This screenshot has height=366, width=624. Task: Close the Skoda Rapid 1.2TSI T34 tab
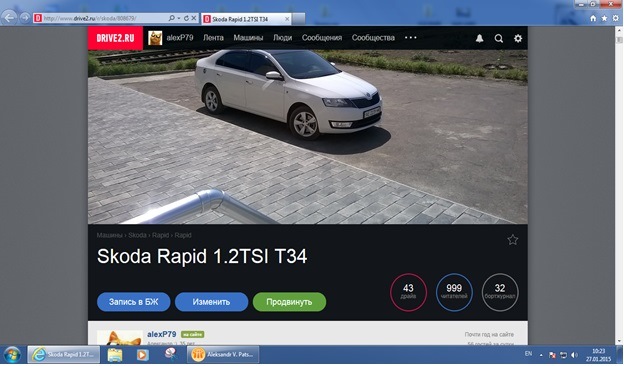tap(287, 19)
